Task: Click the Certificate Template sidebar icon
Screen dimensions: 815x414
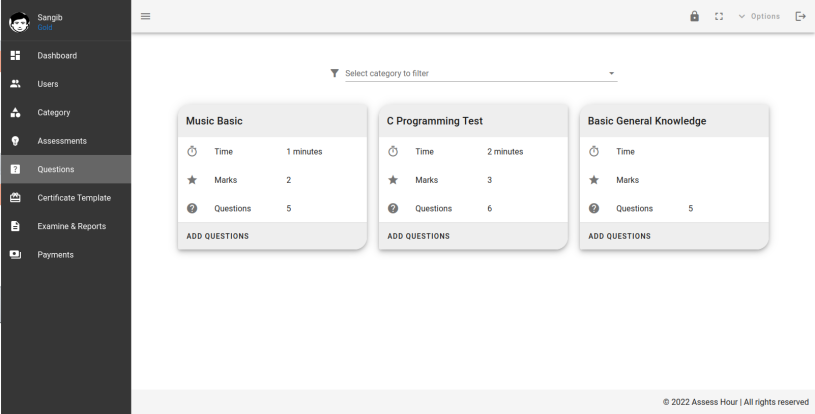Action: [15, 198]
